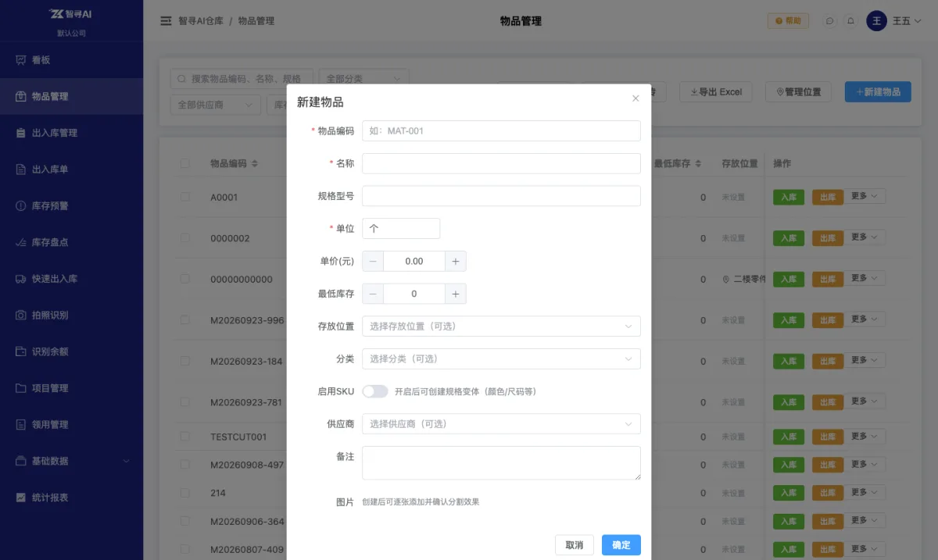
Task: Click the sidebar collapse hamburger icon
Action: pyautogui.click(x=166, y=21)
